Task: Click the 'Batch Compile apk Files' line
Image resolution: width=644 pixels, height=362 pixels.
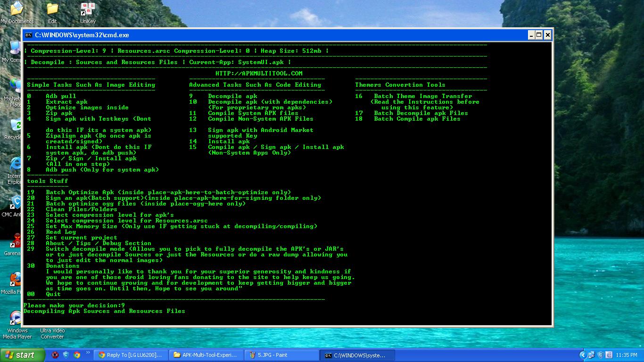Action: tap(408, 119)
